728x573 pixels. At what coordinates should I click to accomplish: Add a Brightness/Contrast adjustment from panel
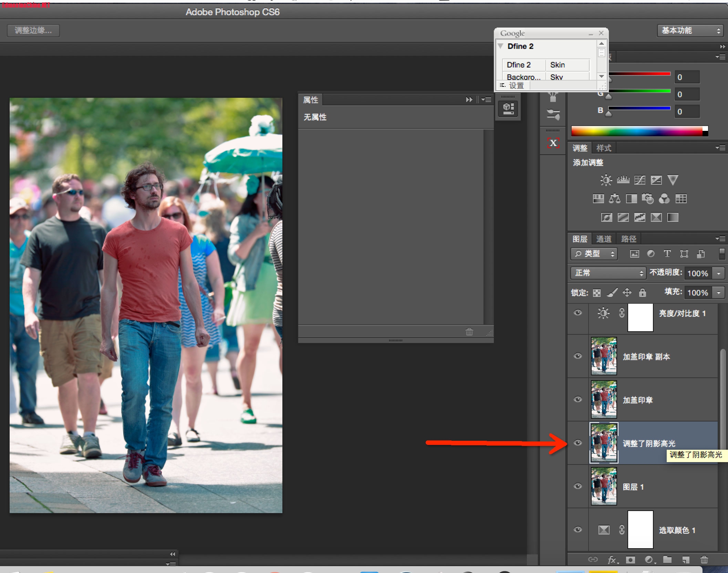pyautogui.click(x=606, y=180)
